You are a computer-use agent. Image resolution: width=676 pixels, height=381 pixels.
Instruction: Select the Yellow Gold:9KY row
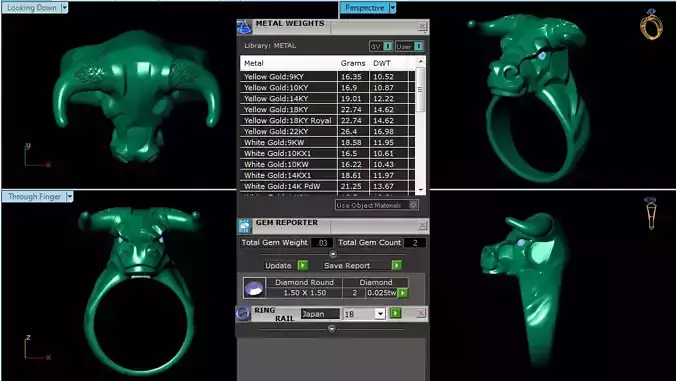(x=328, y=77)
